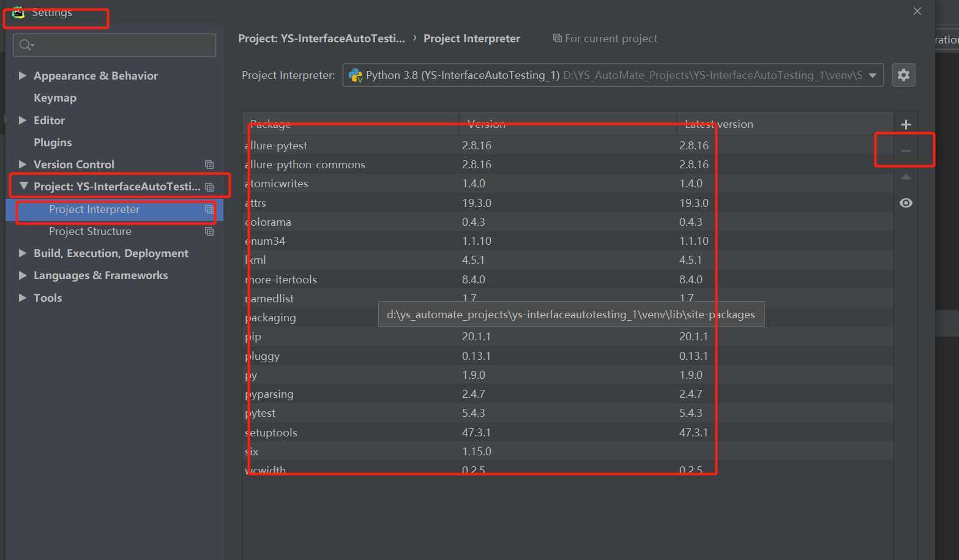Sort by the Version column header
959x560 pixels.
tap(567, 124)
